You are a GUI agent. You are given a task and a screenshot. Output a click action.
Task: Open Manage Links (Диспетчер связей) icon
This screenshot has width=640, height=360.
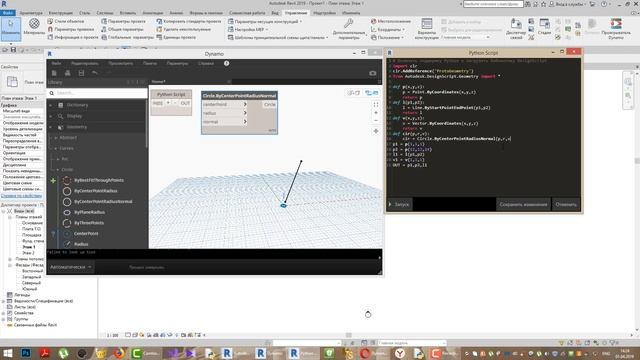(516, 24)
